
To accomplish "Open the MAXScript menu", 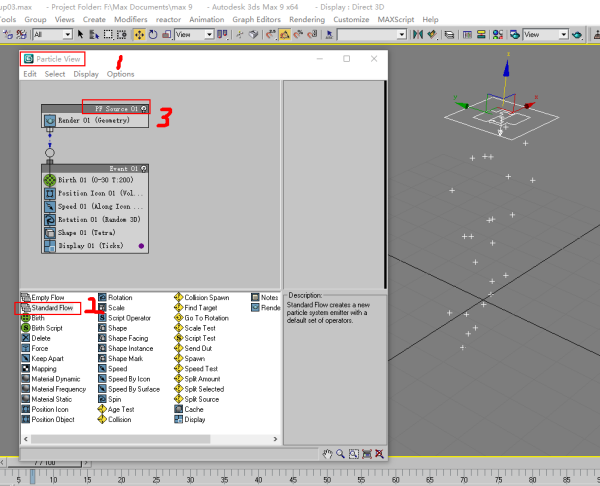I will click(x=396, y=19).
